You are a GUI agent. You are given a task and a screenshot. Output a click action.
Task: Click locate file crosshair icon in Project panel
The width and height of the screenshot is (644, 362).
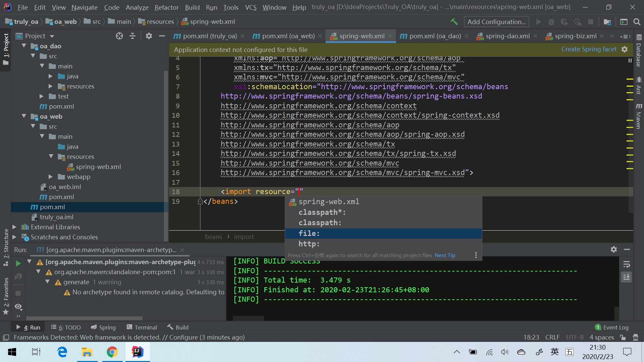tap(119, 36)
